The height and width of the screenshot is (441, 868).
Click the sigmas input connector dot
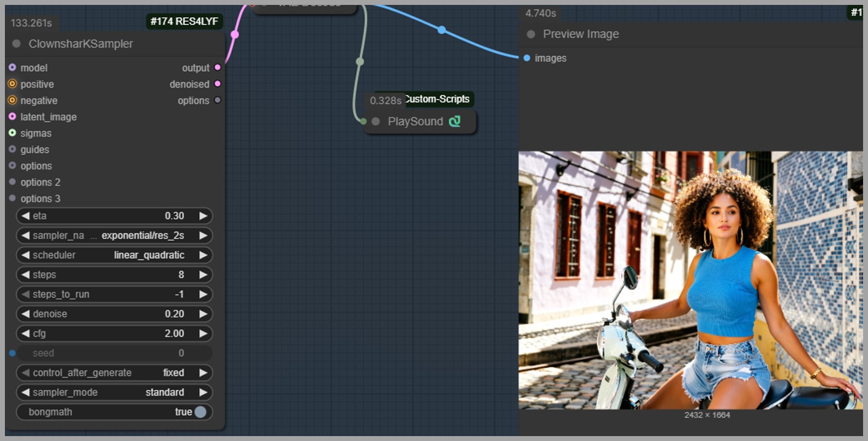(12, 133)
